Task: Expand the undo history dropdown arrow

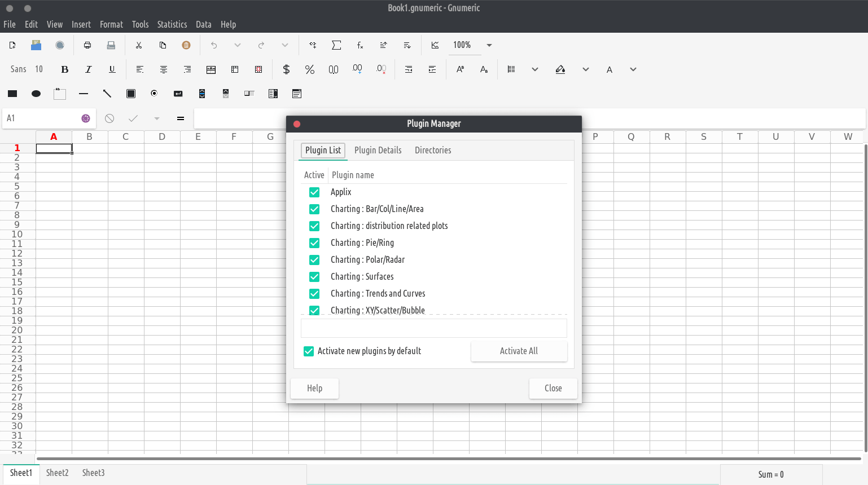Action: [x=238, y=45]
